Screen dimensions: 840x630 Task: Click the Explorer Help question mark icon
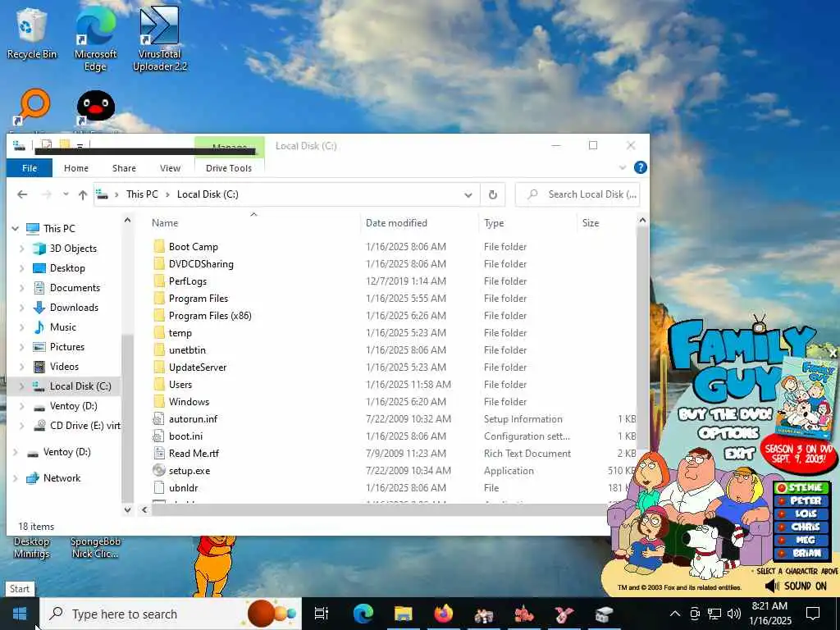click(640, 167)
